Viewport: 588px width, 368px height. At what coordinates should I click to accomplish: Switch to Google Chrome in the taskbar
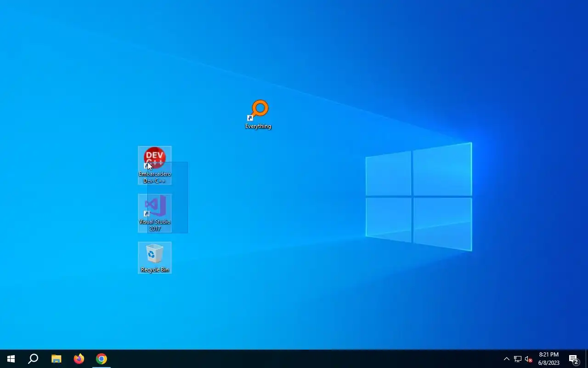click(x=102, y=359)
